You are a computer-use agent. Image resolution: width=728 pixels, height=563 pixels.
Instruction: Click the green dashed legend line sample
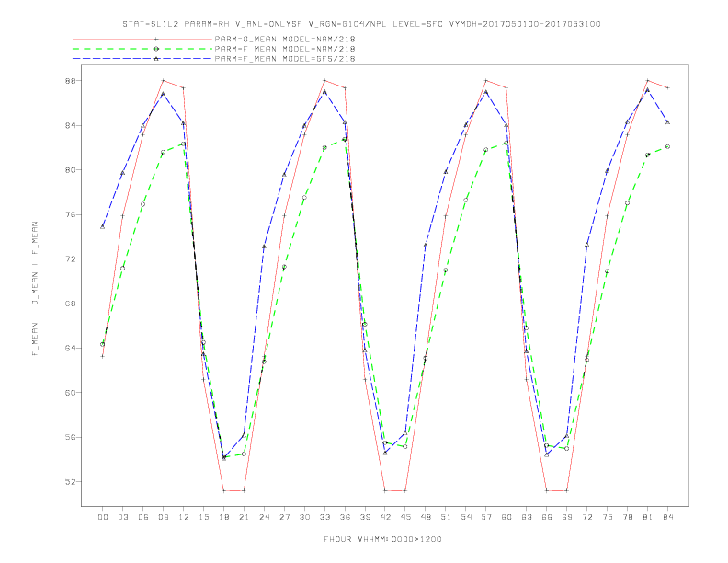coord(142,49)
